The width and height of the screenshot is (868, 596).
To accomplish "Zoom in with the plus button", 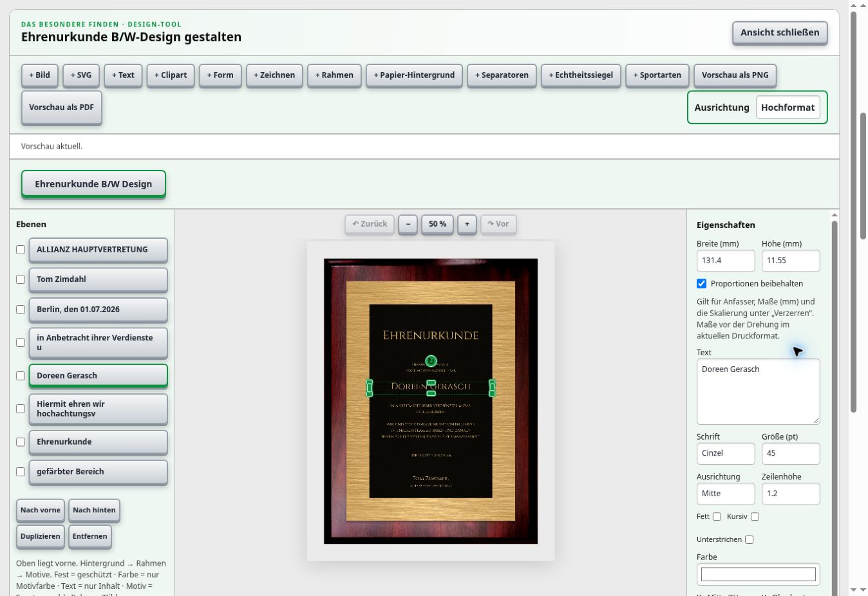I will pyautogui.click(x=467, y=224).
